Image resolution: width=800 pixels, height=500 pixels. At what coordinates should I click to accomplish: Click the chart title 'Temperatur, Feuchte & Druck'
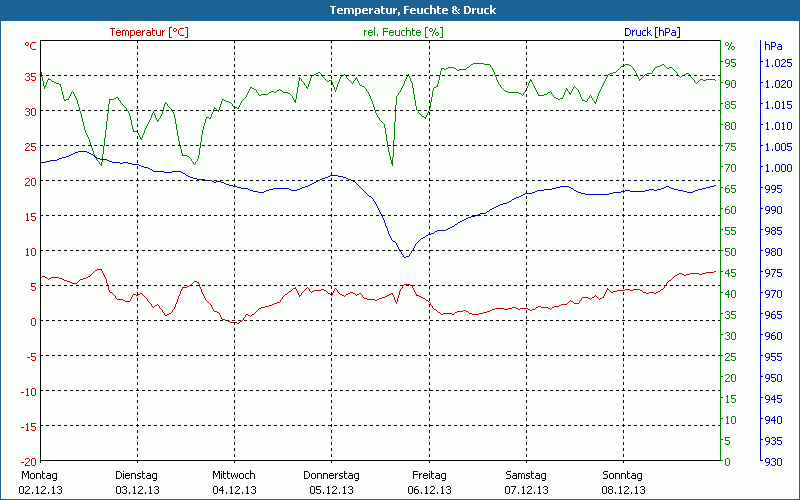(413, 10)
